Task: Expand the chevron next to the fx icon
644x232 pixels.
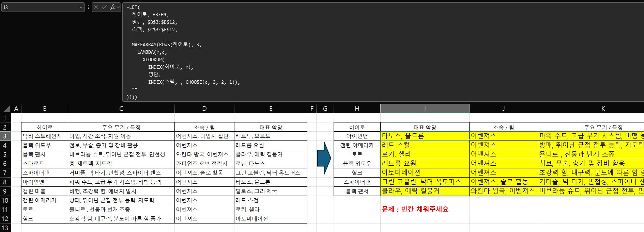Action: [x=118, y=7]
